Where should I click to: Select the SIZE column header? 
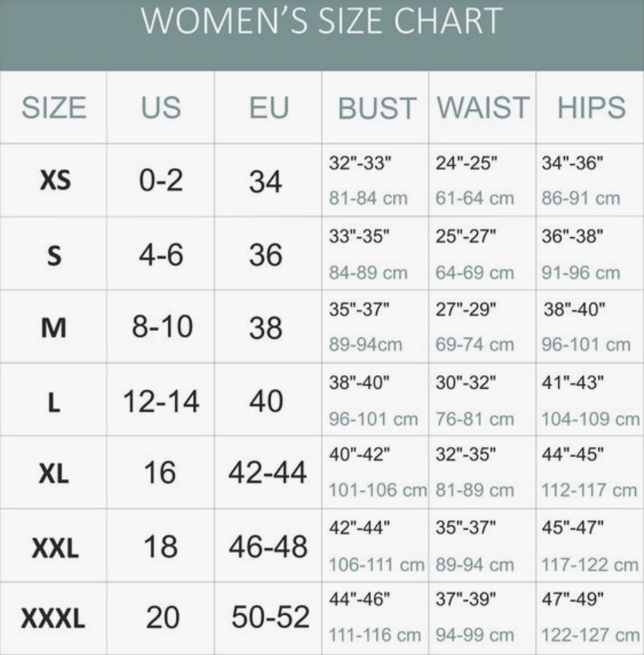pos(54,108)
